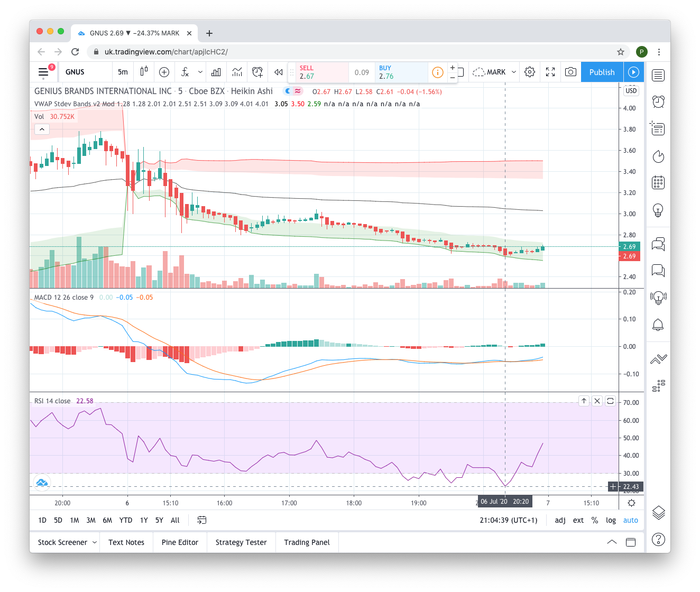Switch chart to fullscreen mode
700x592 pixels.
[x=550, y=72]
